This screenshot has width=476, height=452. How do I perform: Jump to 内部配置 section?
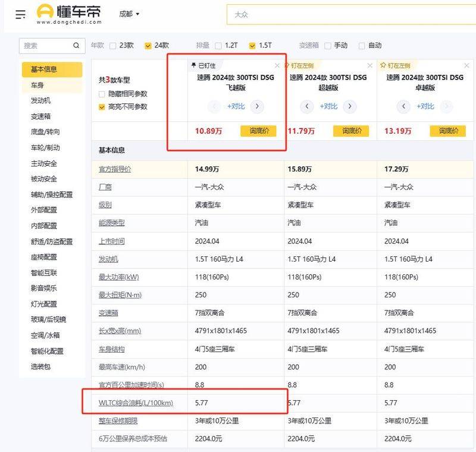click(x=43, y=225)
